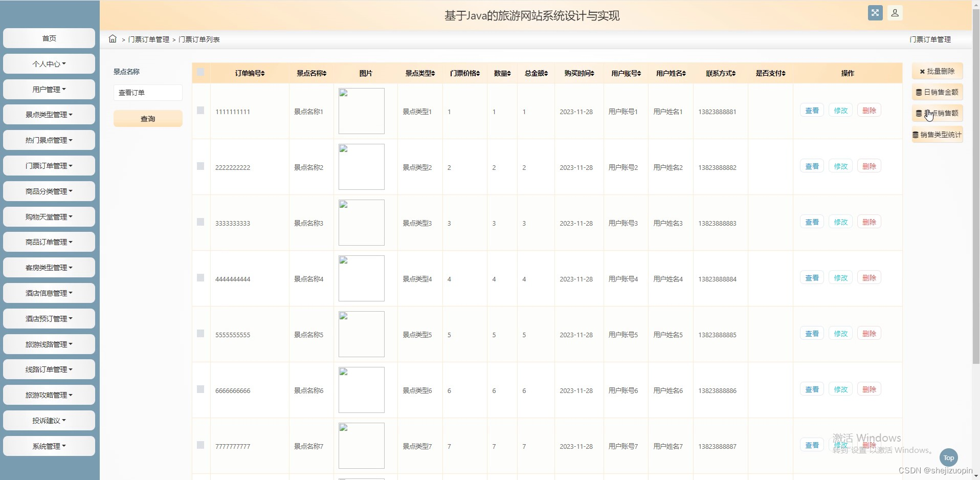Open 酒店信息管理 sidebar menu
Viewport: 980px width, 480px height.
[49, 293]
